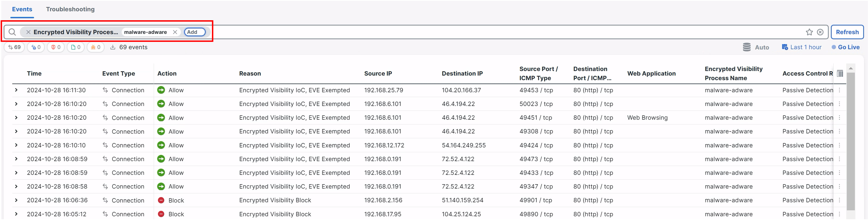The width and height of the screenshot is (868, 220).
Task: Click the security-related connection events pill
Action: tap(36, 47)
